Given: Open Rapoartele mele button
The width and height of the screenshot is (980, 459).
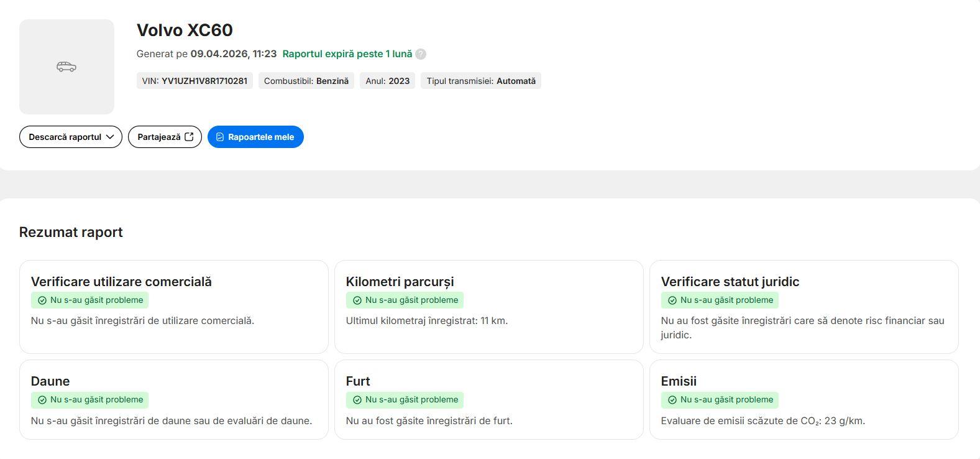Looking at the screenshot, I should point(255,137).
